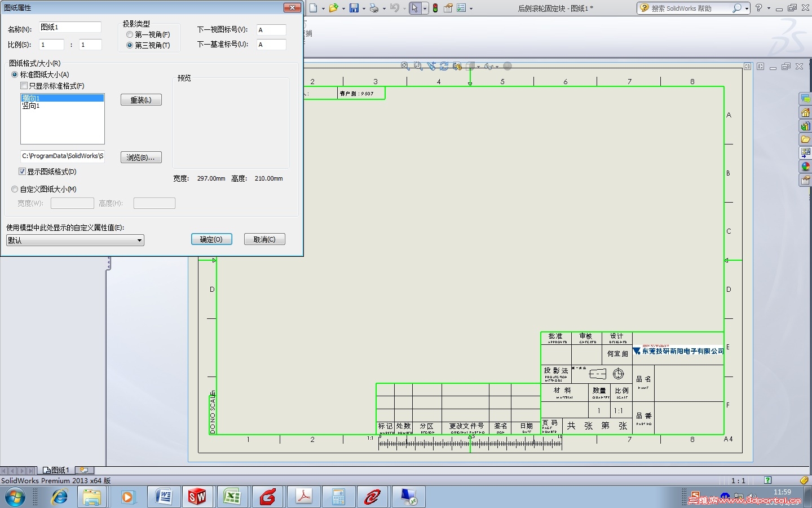Click the 下一基准标号 input field
This screenshot has width=812, height=508.
tap(271, 45)
